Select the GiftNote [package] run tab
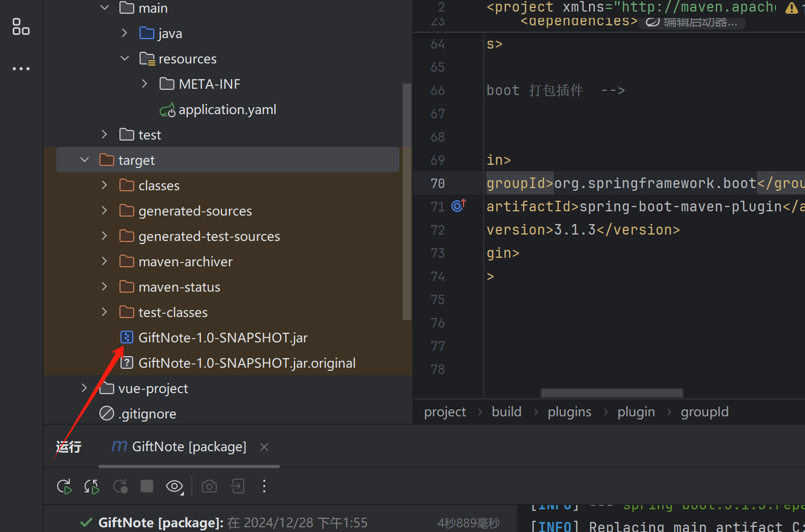805x532 pixels. click(x=189, y=447)
